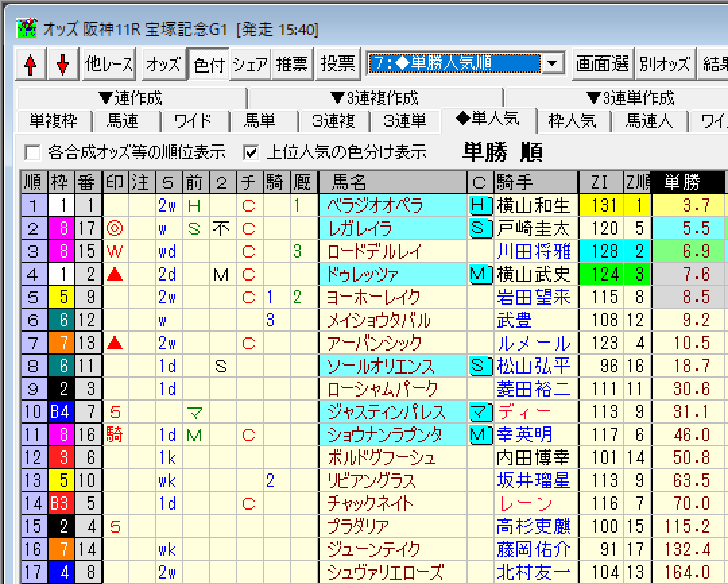728x584 pixels.
Task: Click the red triangle mark in ドゥレッツァ row
Action: pos(115,274)
